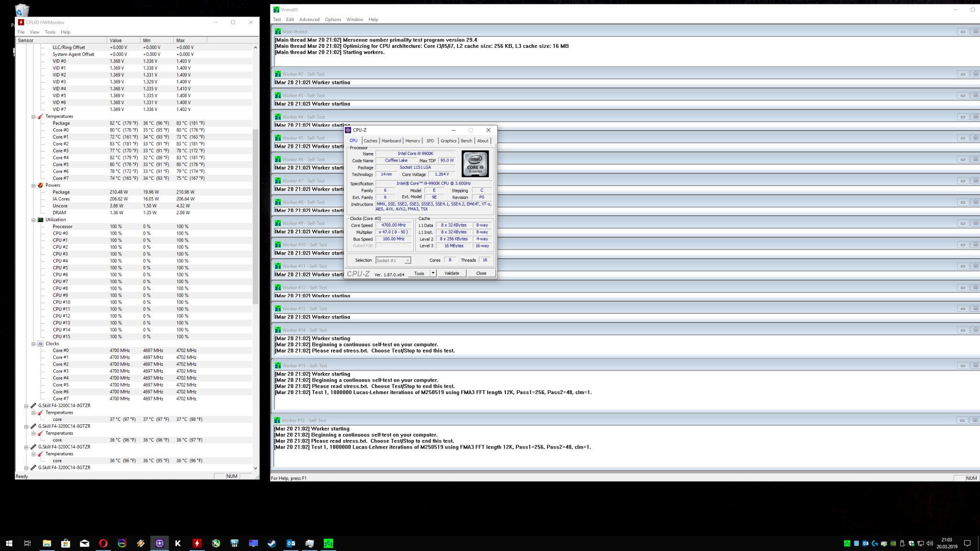Switch to Prime95 via taskbar icon
This screenshot has width=980, height=551.
[328, 543]
